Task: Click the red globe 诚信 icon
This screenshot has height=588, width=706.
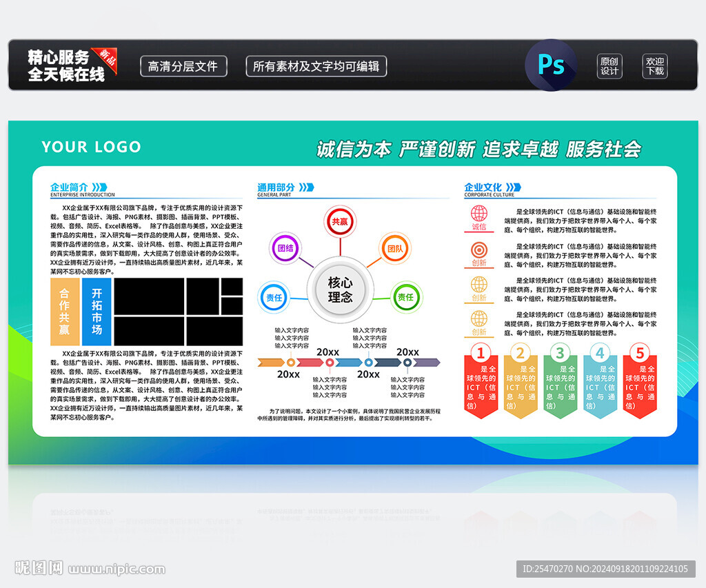Action: pos(479,218)
